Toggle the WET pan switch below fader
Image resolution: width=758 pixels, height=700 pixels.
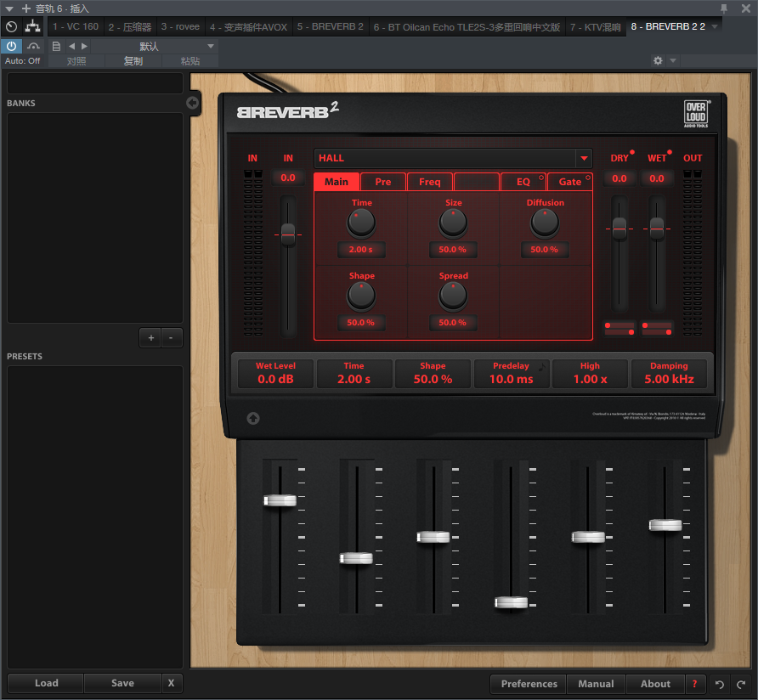657,329
